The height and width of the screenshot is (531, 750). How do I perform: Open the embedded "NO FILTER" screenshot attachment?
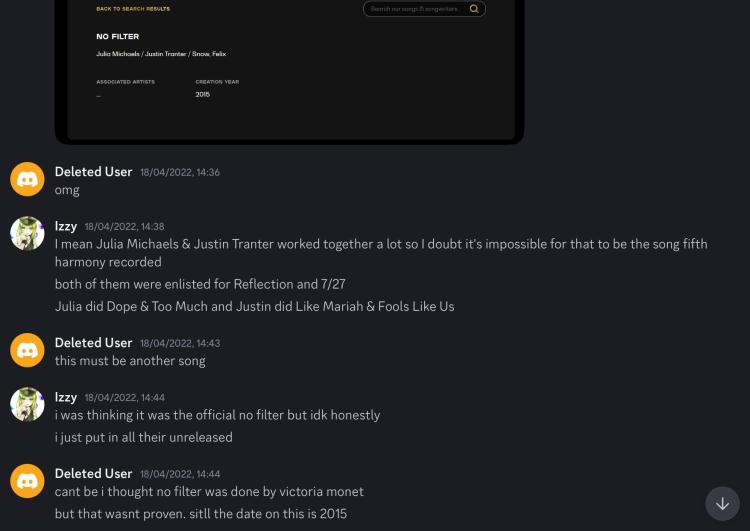(x=289, y=70)
